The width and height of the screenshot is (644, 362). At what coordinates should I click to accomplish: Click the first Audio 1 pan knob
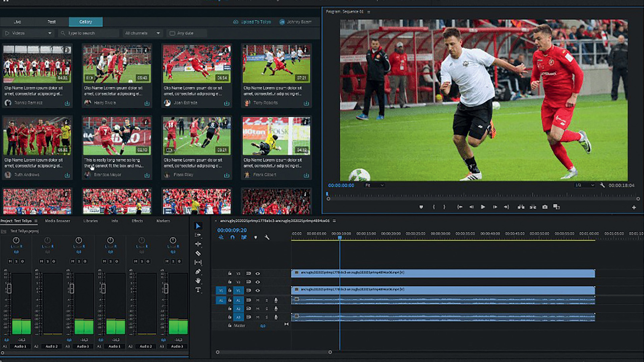point(16,240)
